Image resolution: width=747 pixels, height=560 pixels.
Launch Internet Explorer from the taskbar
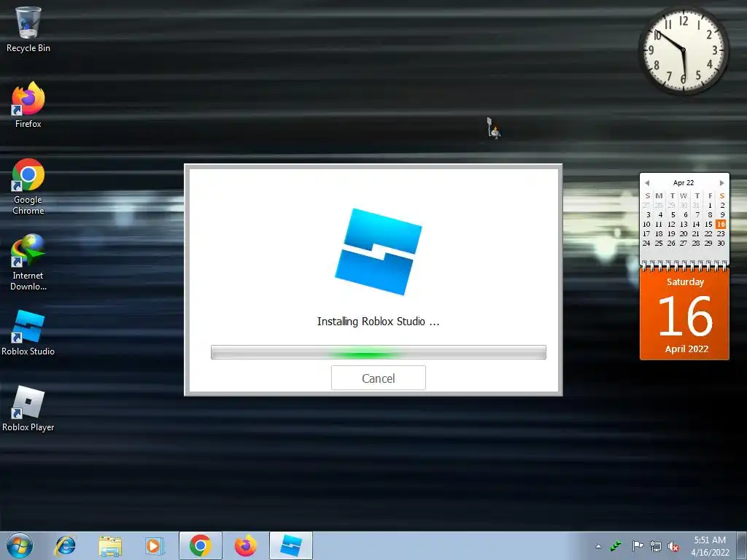point(65,545)
